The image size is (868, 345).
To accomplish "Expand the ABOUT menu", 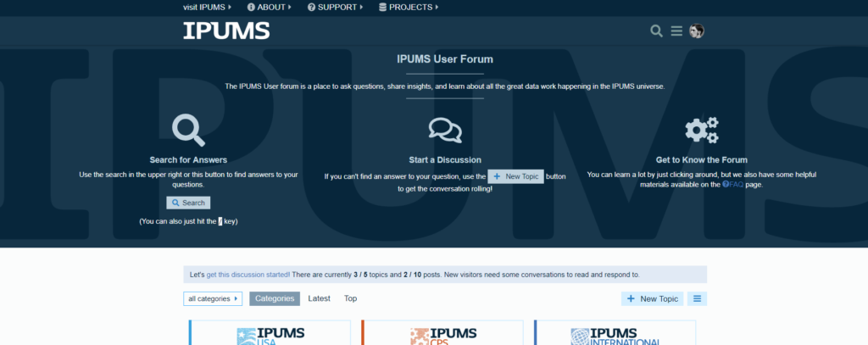I will click(269, 7).
